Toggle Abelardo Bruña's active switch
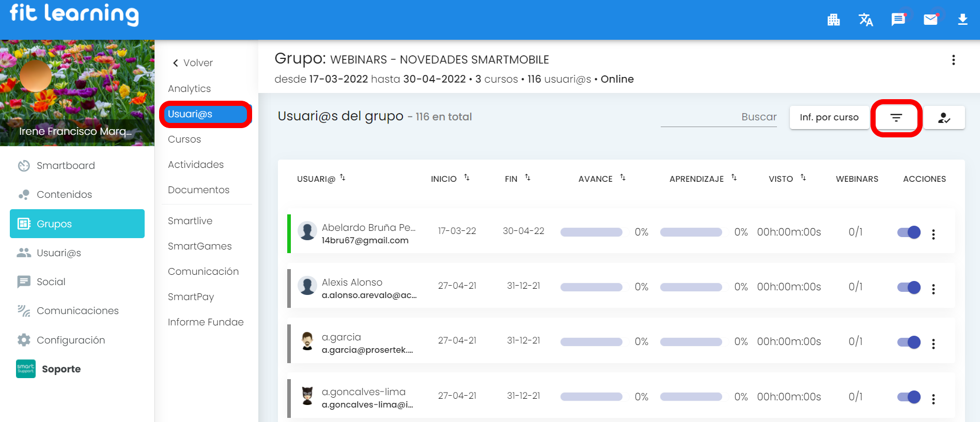Viewport: 980px width, 422px height. click(x=909, y=232)
